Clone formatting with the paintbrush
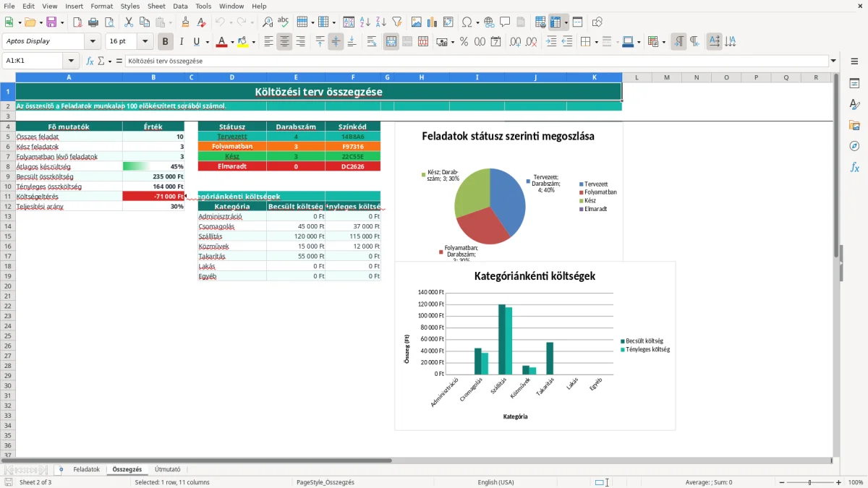Screen dimensions: 868x488 point(186,22)
